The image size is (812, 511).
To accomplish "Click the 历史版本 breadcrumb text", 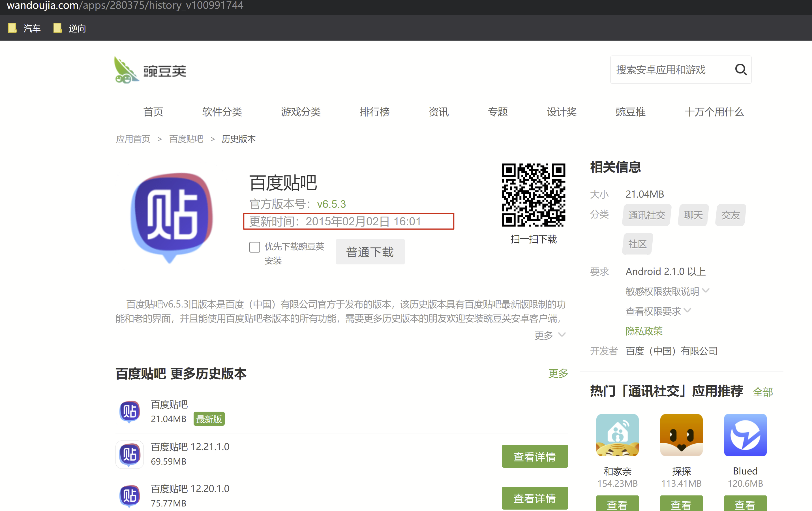I will click(x=238, y=139).
